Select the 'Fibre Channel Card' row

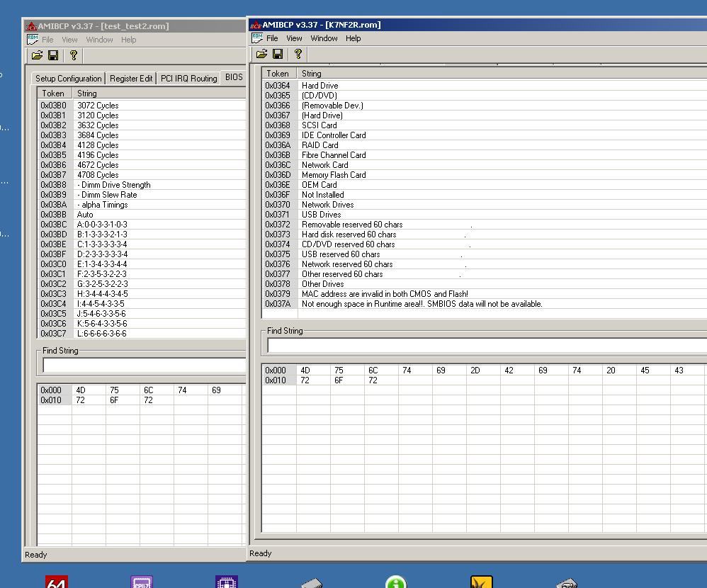point(485,155)
